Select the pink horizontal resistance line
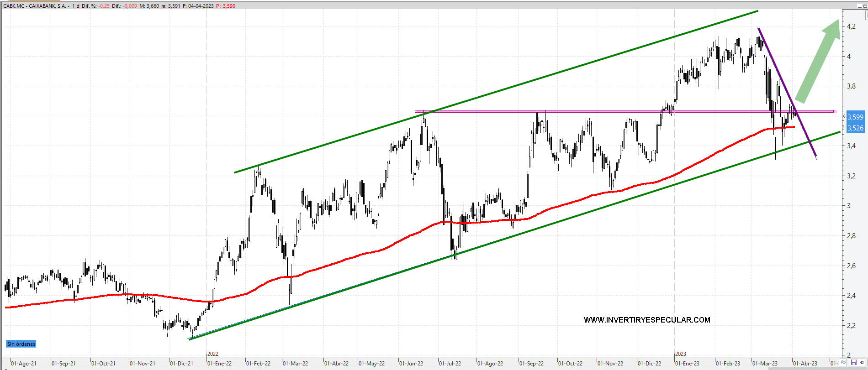Image resolution: width=868 pixels, height=370 pixels. click(x=594, y=111)
